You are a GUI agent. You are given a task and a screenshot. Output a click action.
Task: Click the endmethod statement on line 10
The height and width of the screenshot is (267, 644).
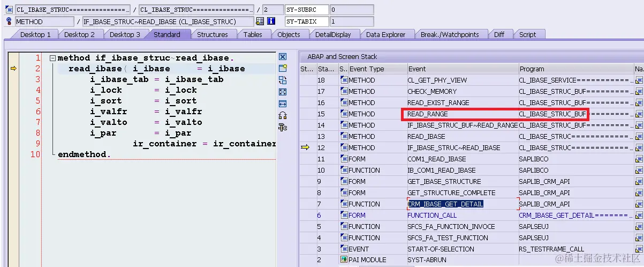85,154
